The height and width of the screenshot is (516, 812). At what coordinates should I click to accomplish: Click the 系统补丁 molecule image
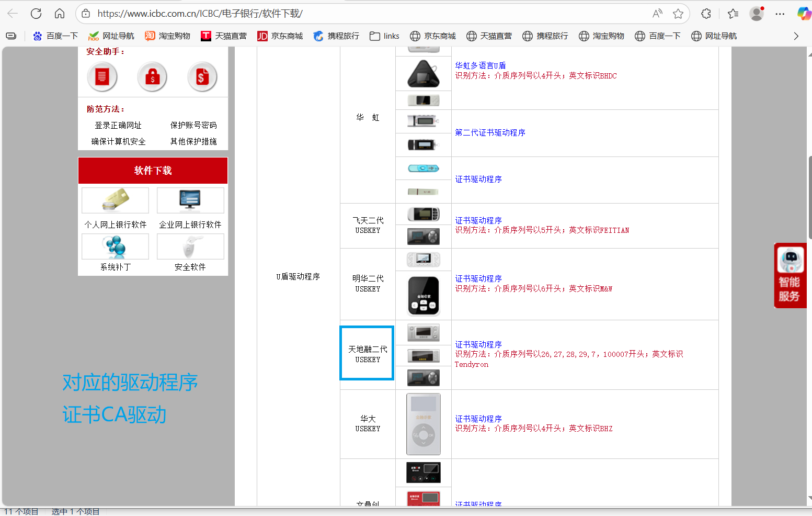(x=116, y=246)
